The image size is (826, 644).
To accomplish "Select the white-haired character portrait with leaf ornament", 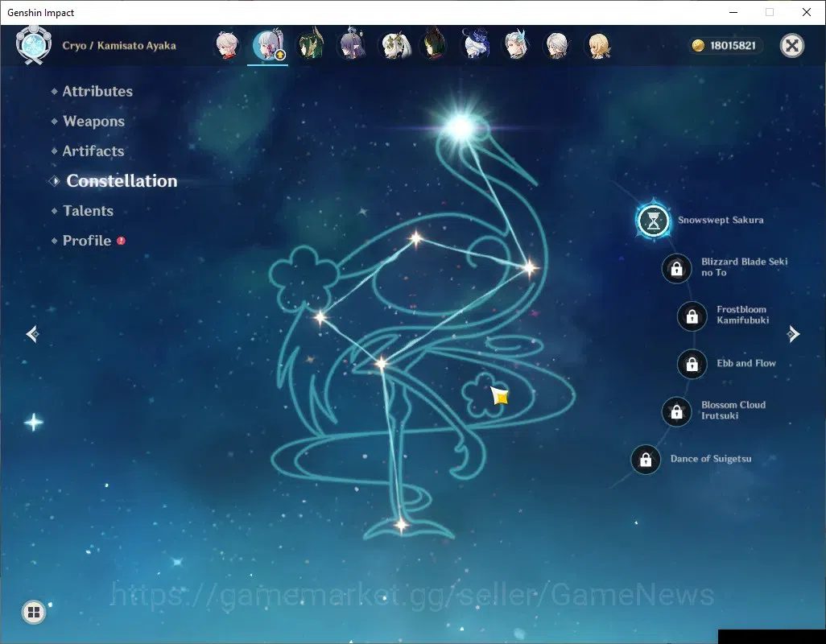I will tap(395, 46).
